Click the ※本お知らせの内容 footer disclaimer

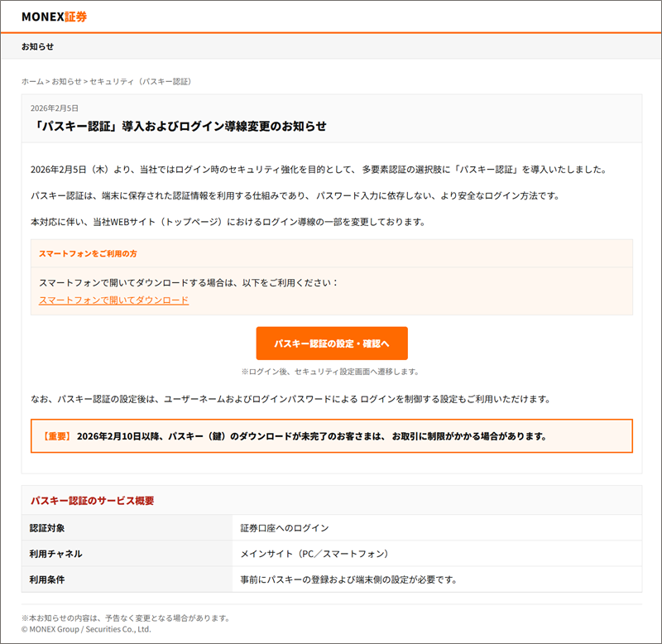[x=126, y=618]
